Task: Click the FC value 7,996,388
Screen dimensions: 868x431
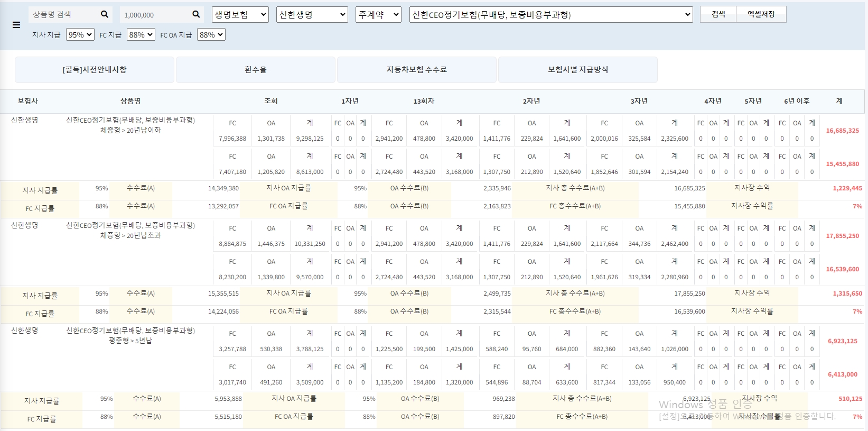Action: [x=232, y=139]
